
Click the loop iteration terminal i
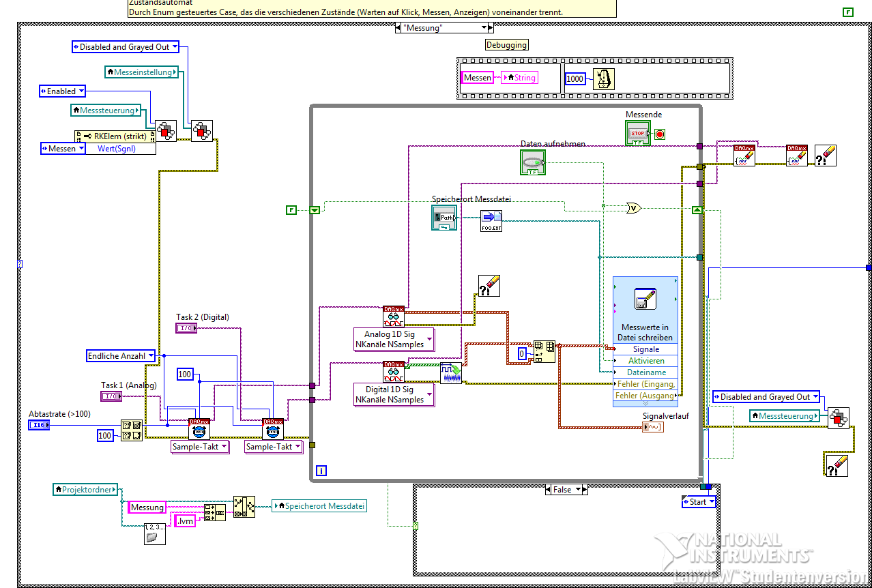(321, 471)
